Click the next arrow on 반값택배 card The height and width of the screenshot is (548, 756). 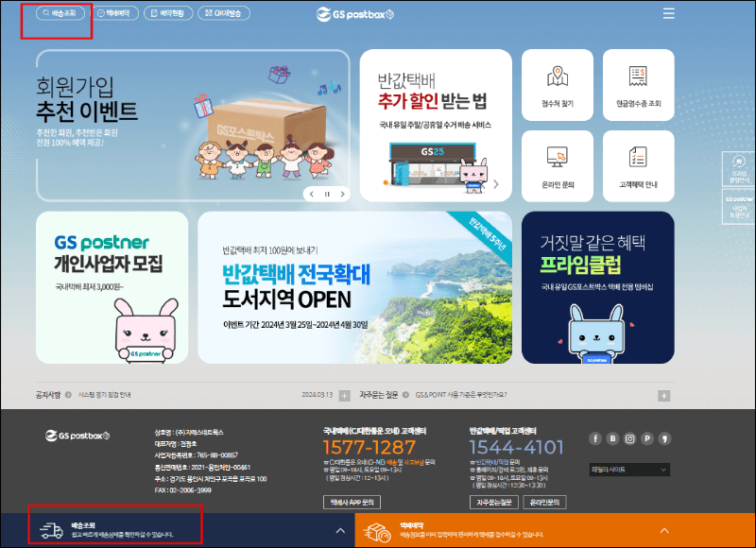496,184
